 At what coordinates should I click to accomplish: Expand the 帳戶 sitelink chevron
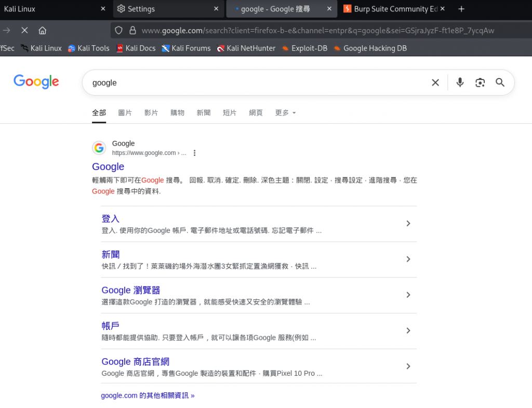point(408,331)
